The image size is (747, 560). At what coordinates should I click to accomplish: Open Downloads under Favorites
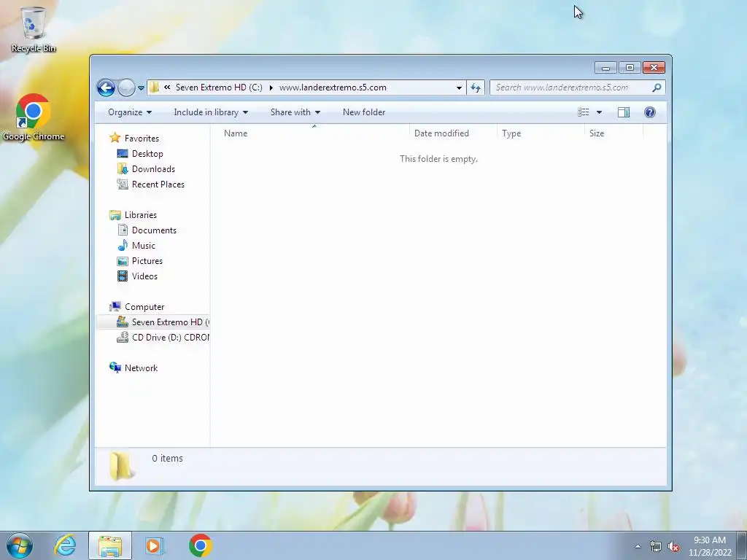pos(153,169)
